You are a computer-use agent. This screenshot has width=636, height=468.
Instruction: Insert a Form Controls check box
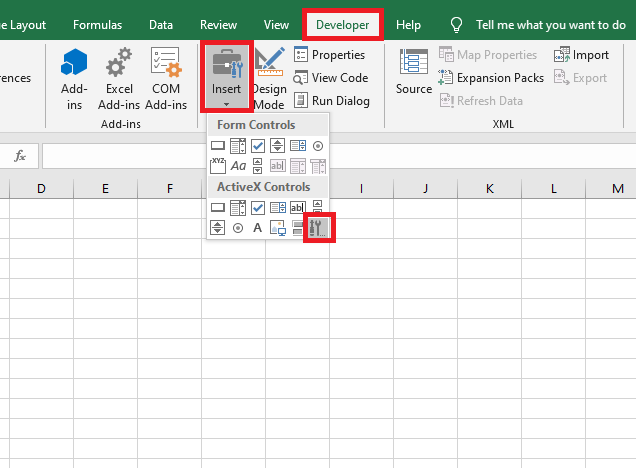coord(258,146)
